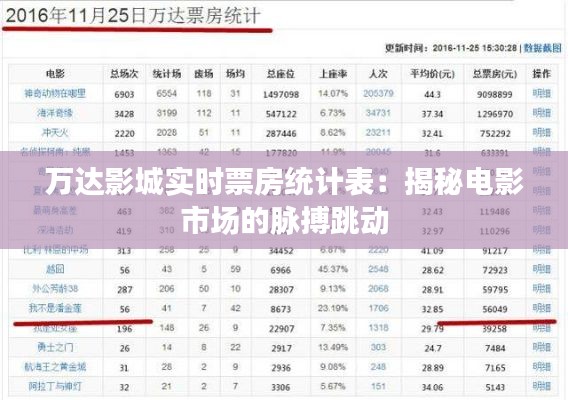Click the 总场次 column header
This screenshot has height=400, width=568.
(x=124, y=74)
